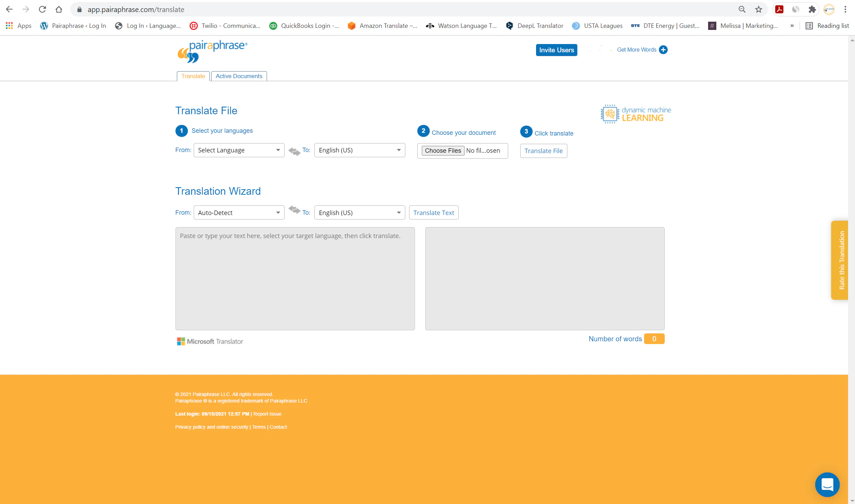Click the browser Back arrow
Viewport: 855px width, 504px height.
[9, 9]
